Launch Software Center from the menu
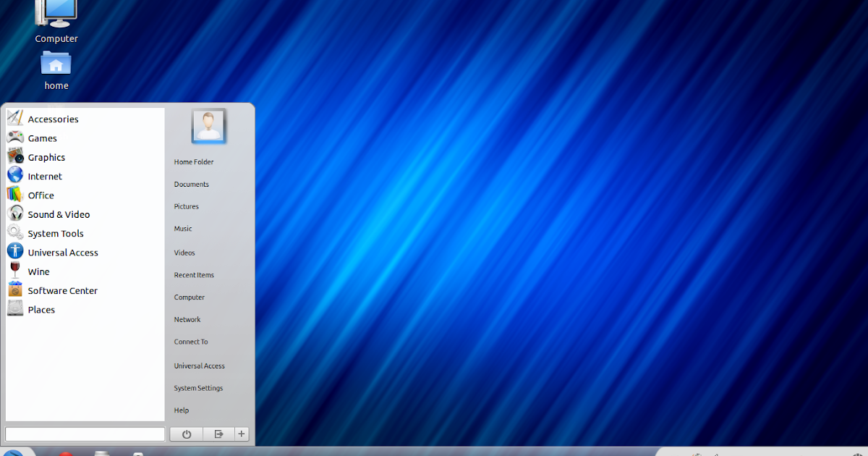Viewport: 868px width, 456px height. [62, 291]
